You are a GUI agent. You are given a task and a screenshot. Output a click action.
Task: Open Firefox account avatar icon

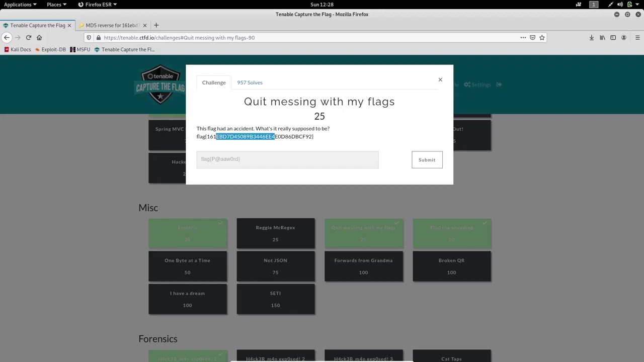tap(624, 38)
